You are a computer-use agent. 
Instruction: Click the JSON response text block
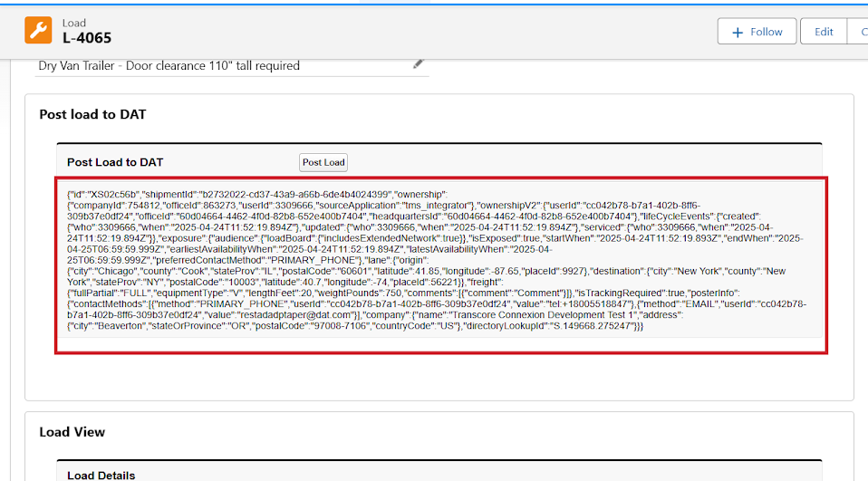point(439,260)
